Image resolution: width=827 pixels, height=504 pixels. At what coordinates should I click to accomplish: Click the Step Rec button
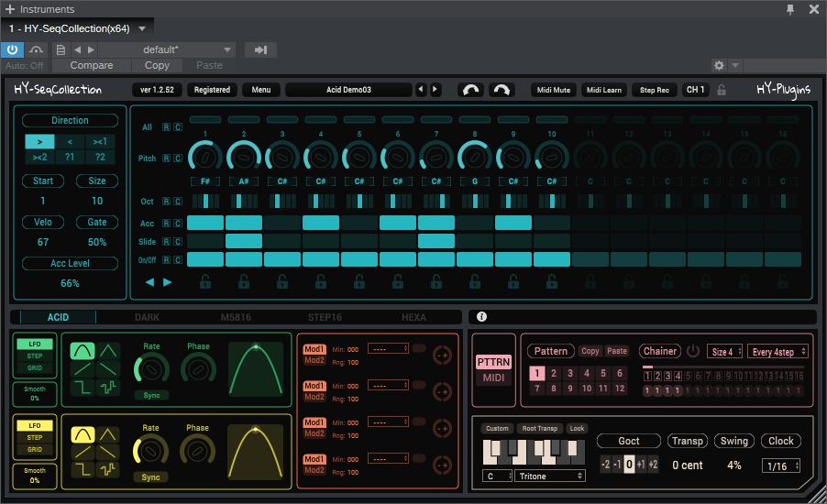click(655, 90)
